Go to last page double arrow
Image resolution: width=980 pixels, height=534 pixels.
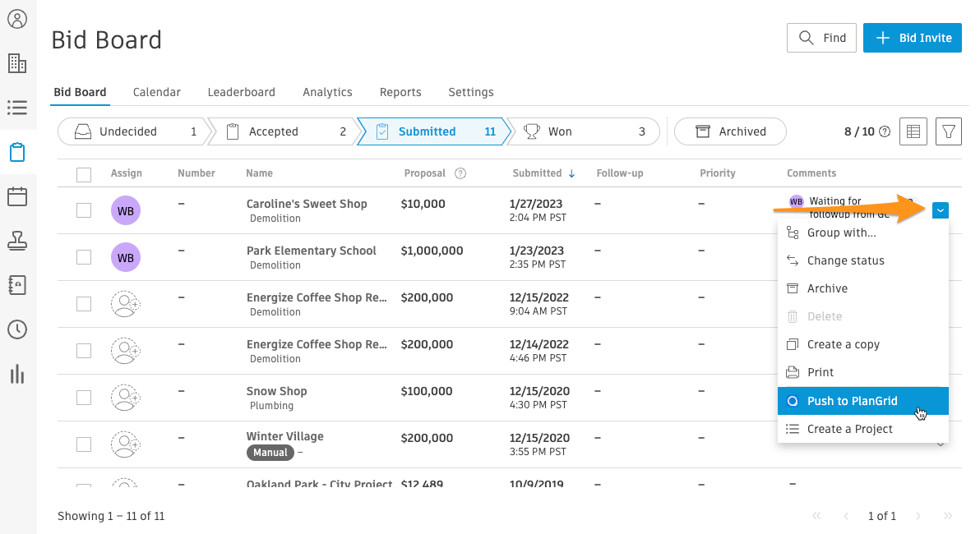click(947, 516)
